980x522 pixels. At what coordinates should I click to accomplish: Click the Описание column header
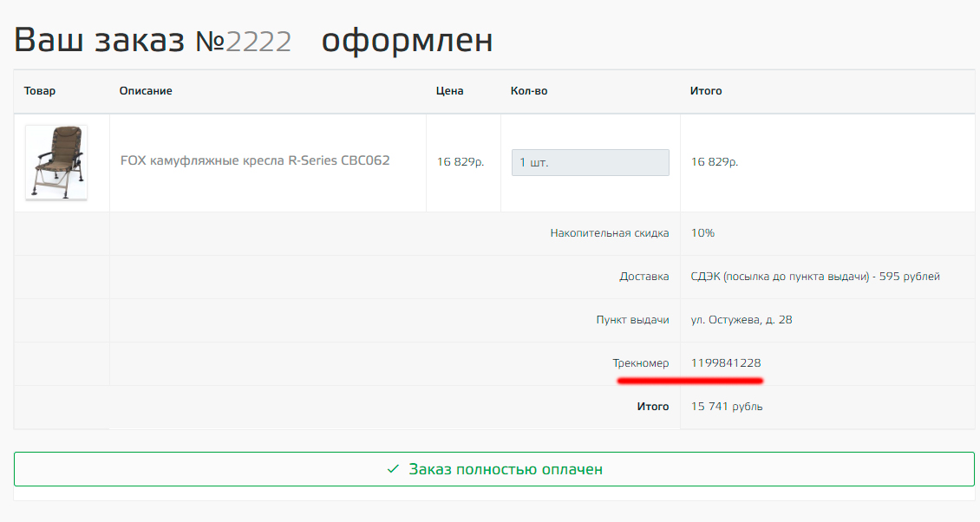point(146,91)
